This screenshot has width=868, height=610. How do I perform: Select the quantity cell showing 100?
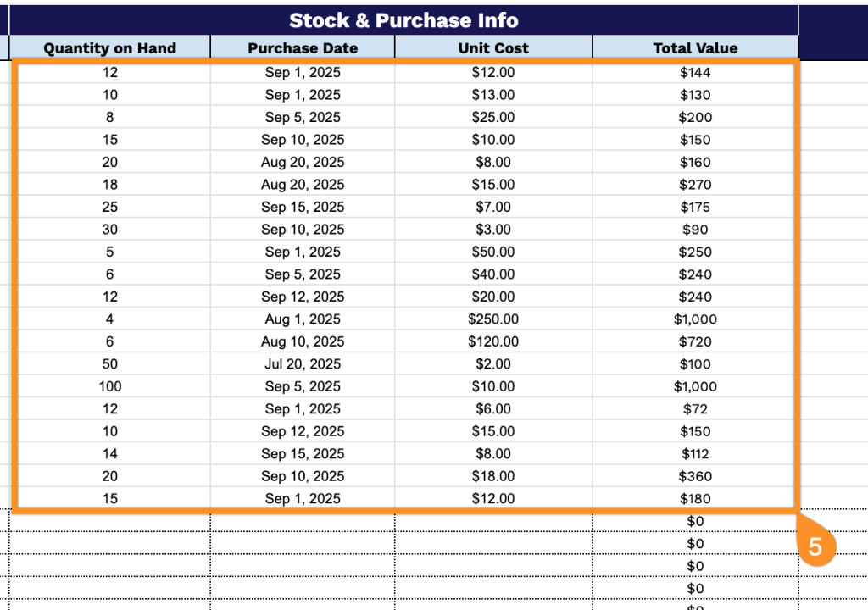[109, 386]
